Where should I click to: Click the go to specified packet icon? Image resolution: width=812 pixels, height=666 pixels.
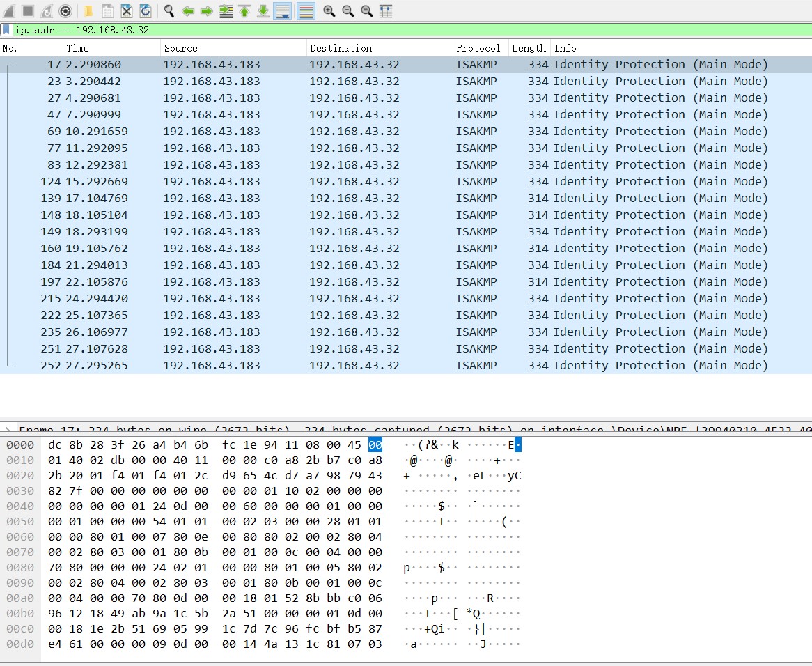coord(226,11)
